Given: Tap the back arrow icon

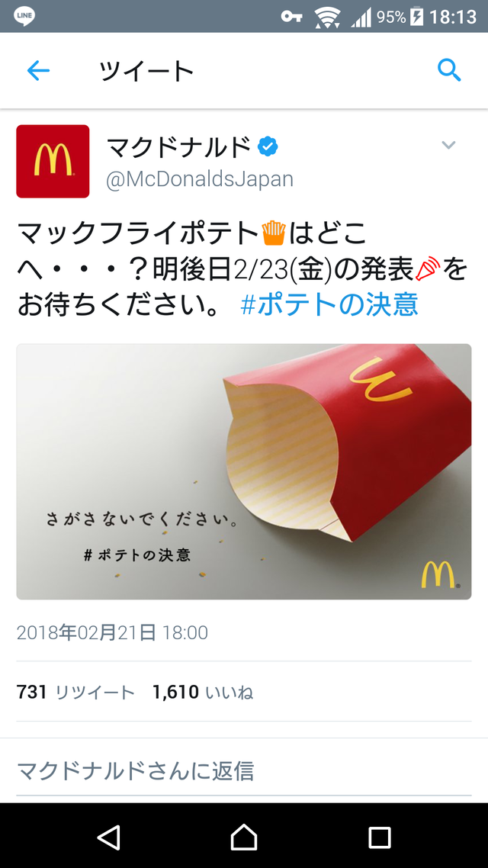Looking at the screenshot, I should pos(38,71).
